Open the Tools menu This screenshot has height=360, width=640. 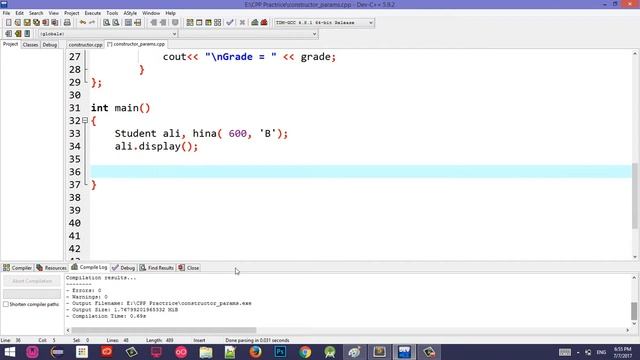pyautogui.click(x=112, y=13)
